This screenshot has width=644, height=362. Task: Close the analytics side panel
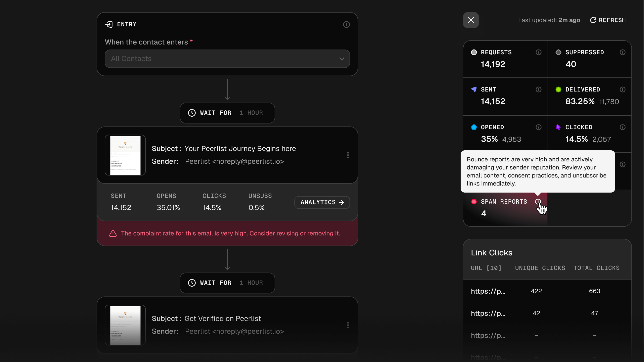471,20
